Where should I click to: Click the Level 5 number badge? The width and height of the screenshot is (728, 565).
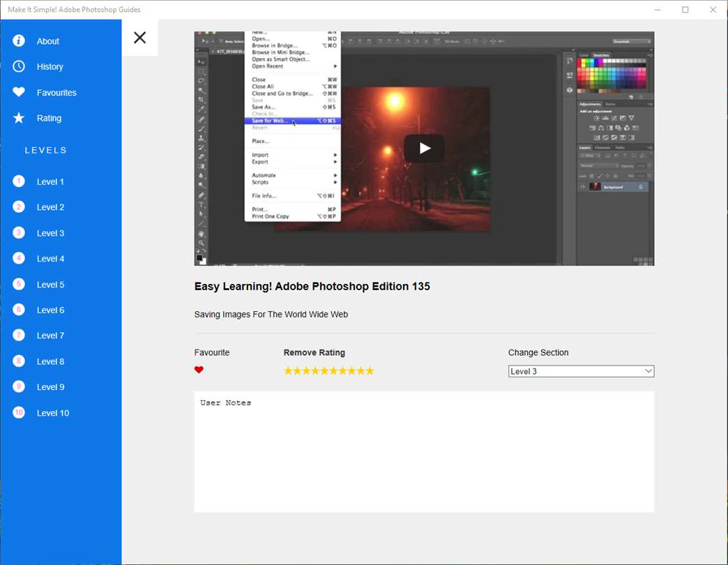(x=19, y=284)
